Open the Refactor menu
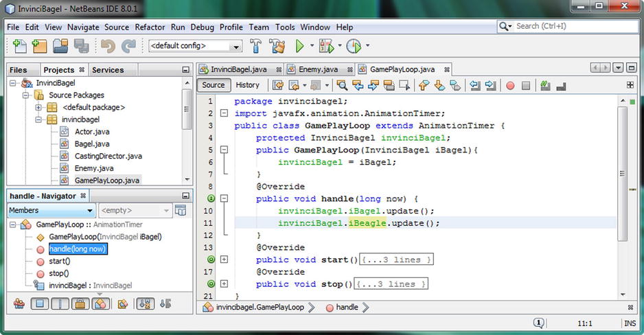The height and width of the screenshot is (335, 644). (x=150, y=27)
